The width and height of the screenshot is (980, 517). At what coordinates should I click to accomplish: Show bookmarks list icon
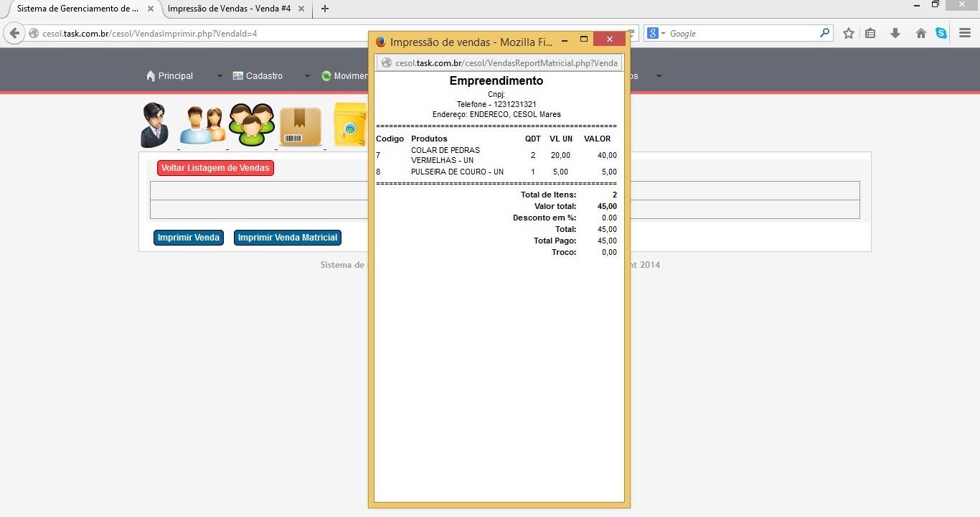tap(870, 34)
